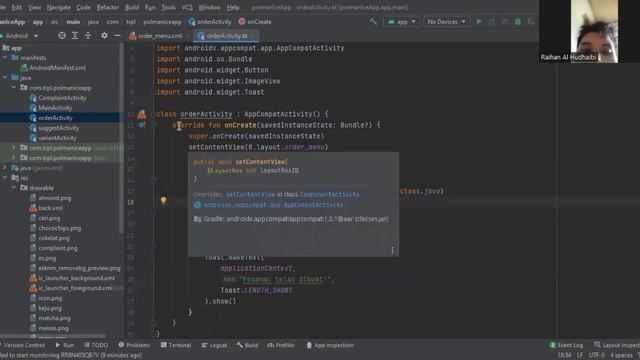Click the Collapse All icon in project panel
The image size is (640, 360).
point(88,36)
